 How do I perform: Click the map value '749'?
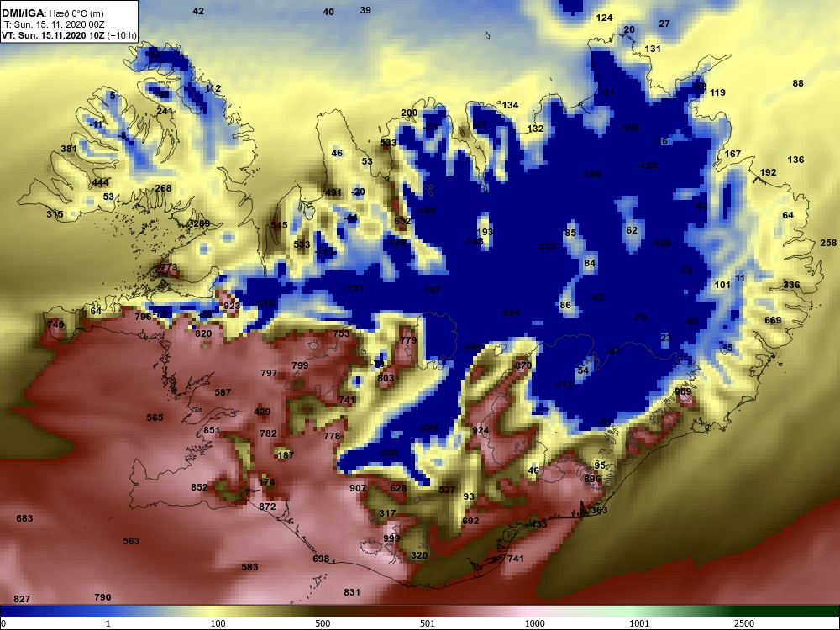(55, 324)
